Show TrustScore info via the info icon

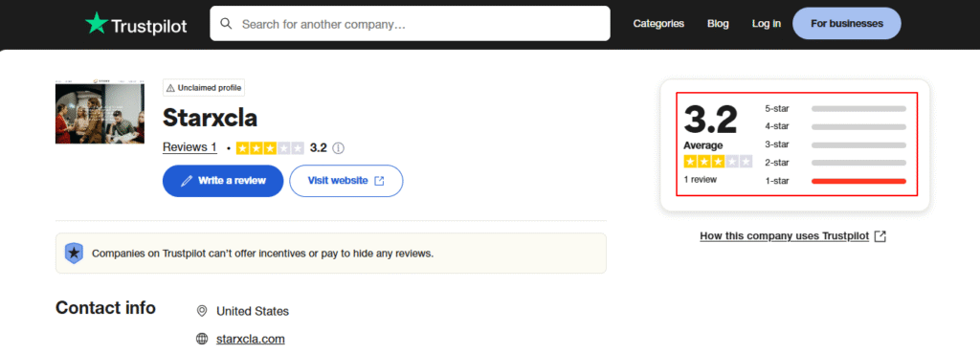[x=338, y=148]
